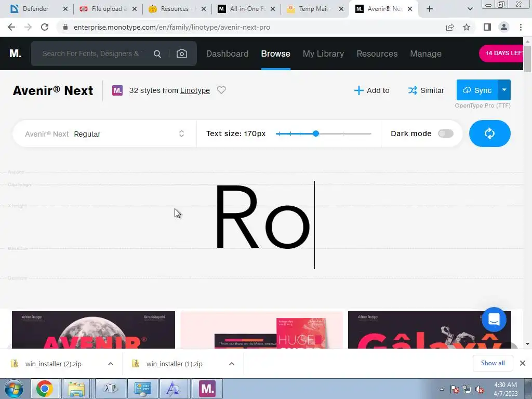The width and height of the screenshot is (532, 399).
Task: Open the chat support bubble
Action: pos(494,320)
